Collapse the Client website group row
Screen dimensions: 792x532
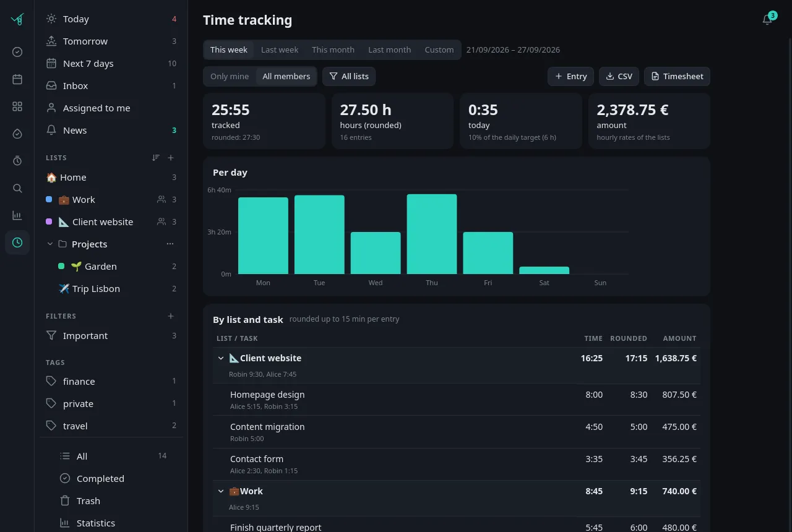pos(221,358)
